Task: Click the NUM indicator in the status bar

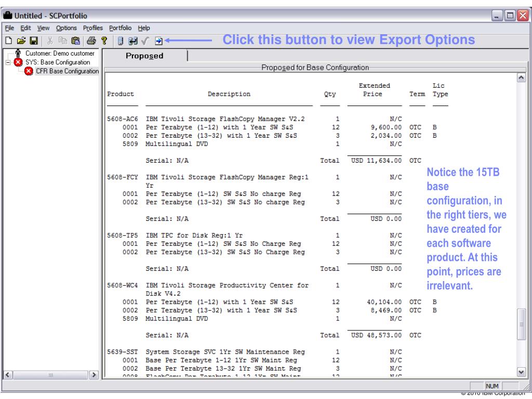Action: click(492, 386)
